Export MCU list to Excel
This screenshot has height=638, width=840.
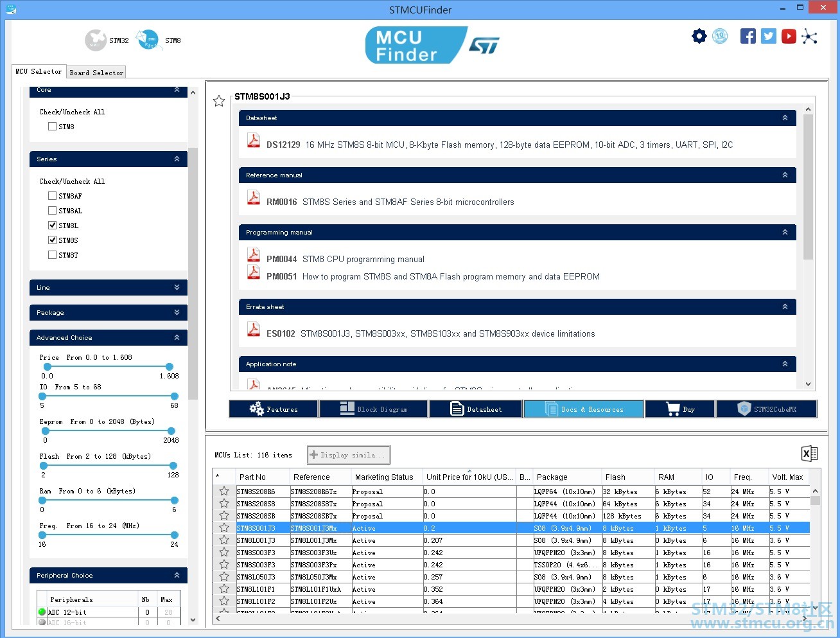pyautogui.click(x=810, y=454)
